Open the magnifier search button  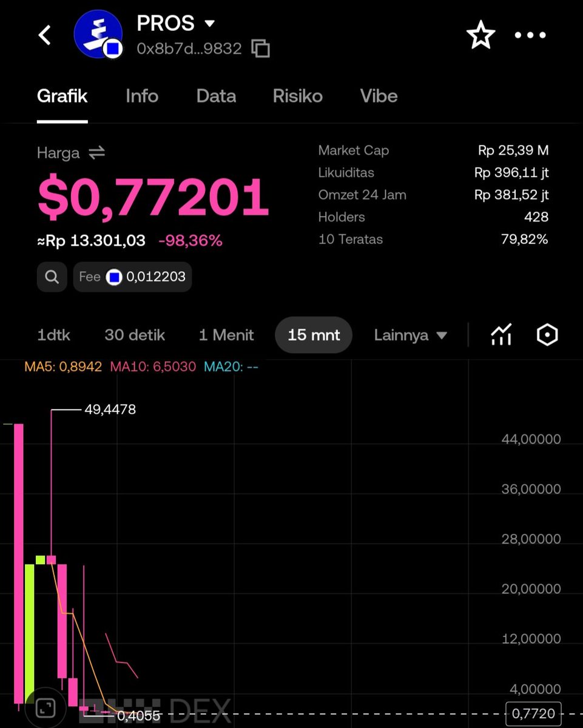tap(52, 277)
